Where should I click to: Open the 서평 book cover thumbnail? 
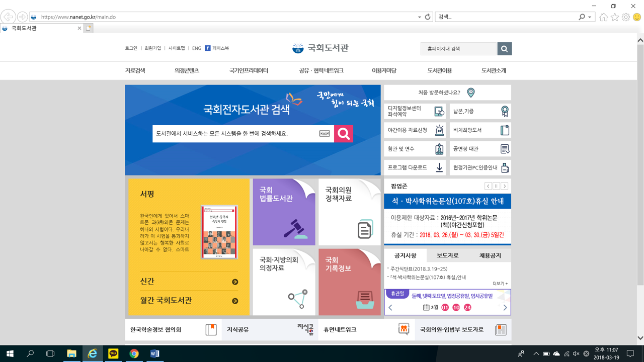pyautogui.click(x=219, y=232)
